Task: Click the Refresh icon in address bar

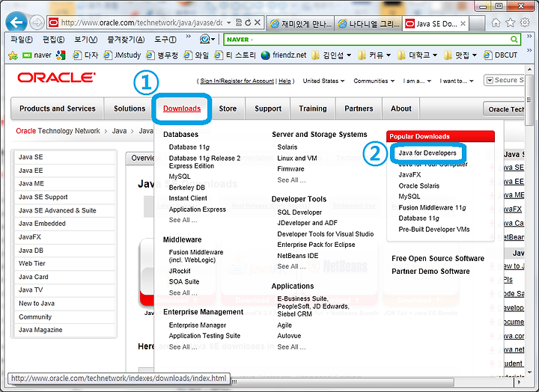Action: (x=248, y=22)
